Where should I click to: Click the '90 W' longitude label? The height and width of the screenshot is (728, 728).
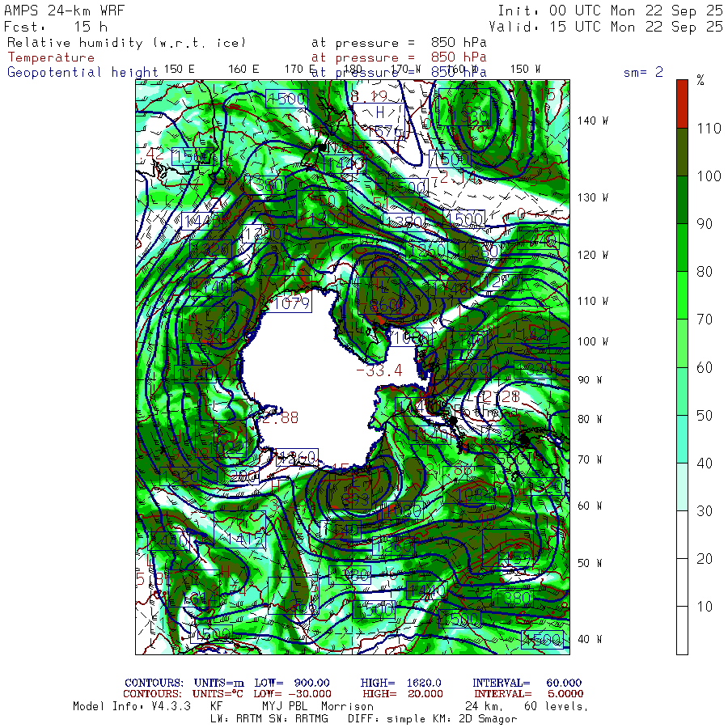point(590,379)
